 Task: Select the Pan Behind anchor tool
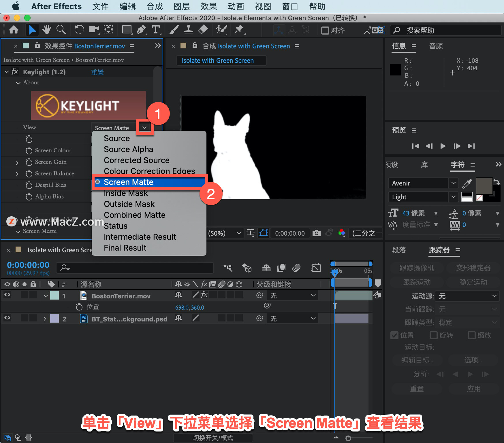pyautogui.click(x=108, y=30)
